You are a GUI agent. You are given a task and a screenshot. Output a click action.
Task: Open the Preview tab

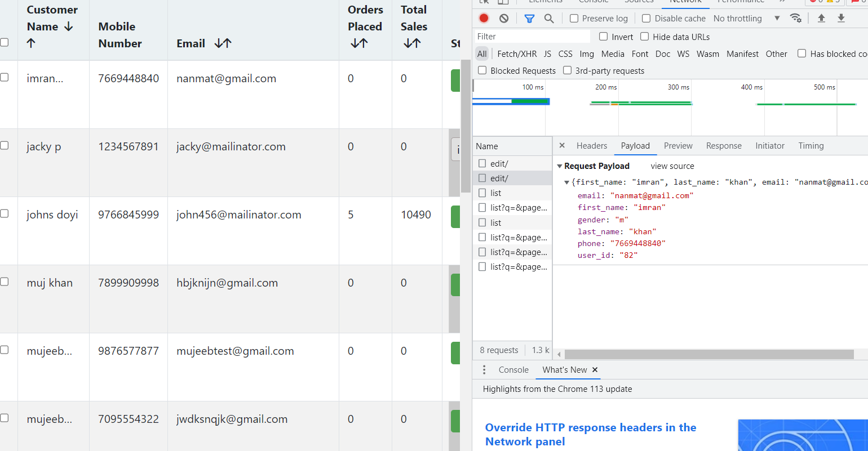pos(678,146)
